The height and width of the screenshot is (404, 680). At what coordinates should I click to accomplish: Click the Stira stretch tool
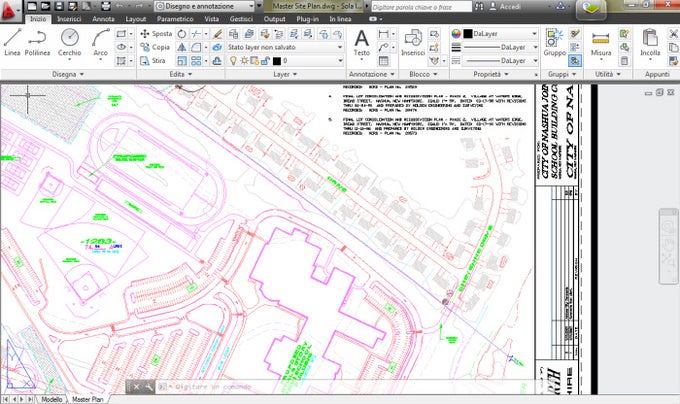(x=153, y=61)
